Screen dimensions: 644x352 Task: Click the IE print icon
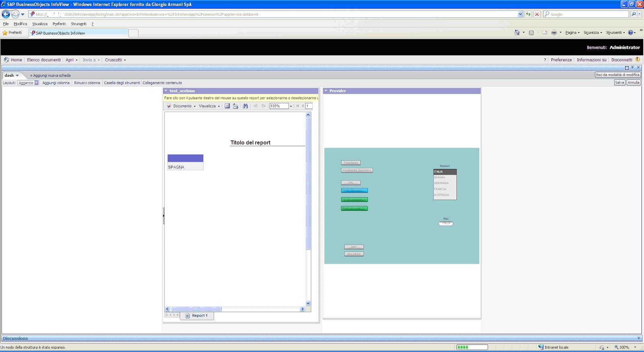coord(554,33)
